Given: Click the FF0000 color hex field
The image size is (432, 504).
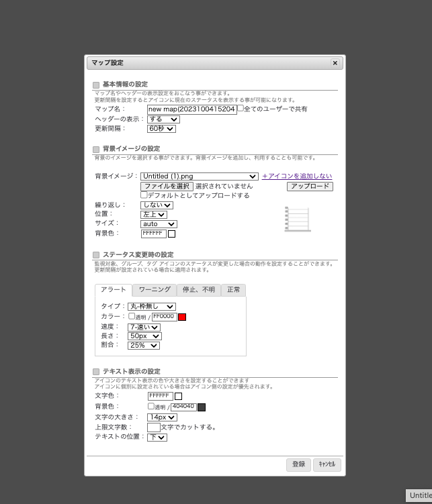Looking at the screenshot, I should 165,317.
